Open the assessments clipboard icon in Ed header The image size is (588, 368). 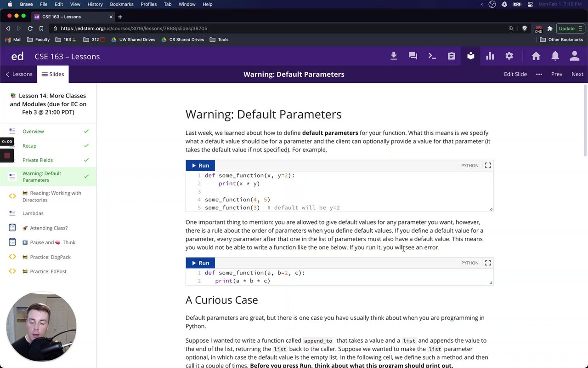point(452,56)
